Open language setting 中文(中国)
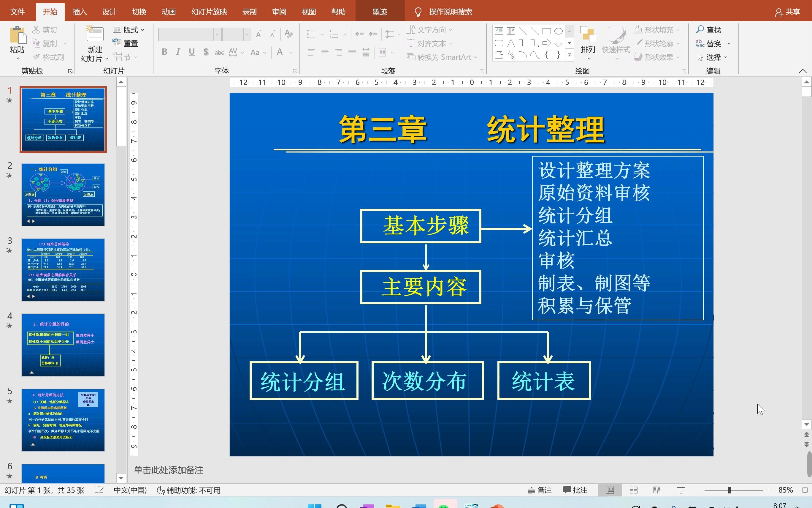The width and height of the screenshot is (812, 508). tap(130, 490)
